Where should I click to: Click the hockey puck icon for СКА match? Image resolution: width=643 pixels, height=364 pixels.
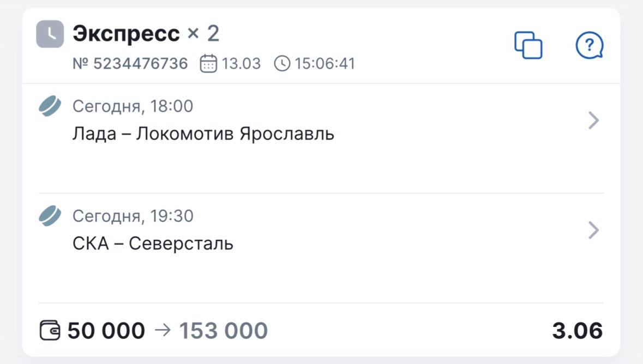coord(50,216)
